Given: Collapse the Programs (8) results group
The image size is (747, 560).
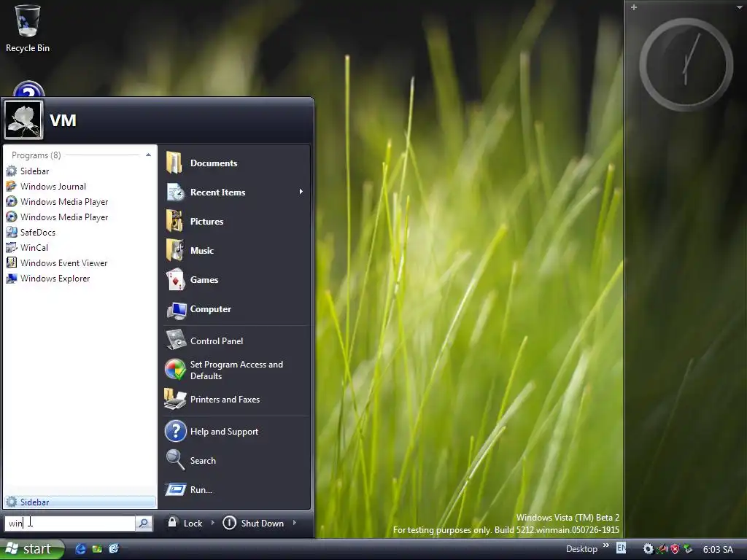Looking at the screenshot, I should pyautogui.click(x=148, y=155).
